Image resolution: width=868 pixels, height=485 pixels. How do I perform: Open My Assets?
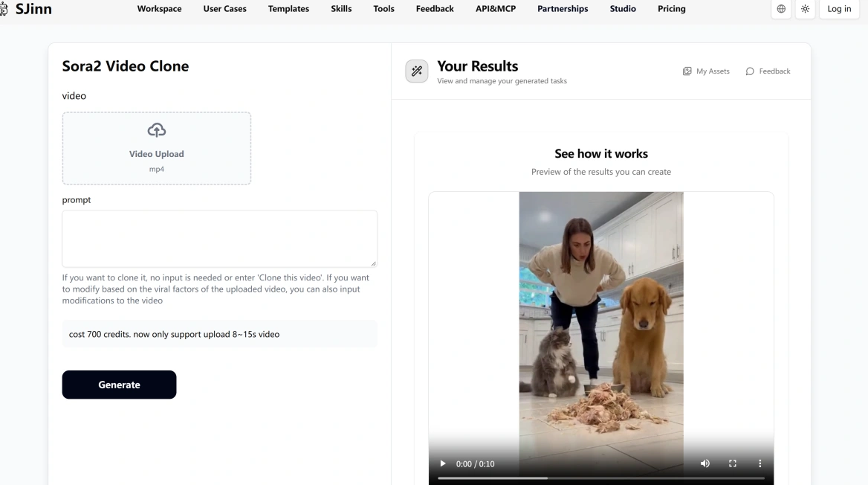(x=706, y=71)
